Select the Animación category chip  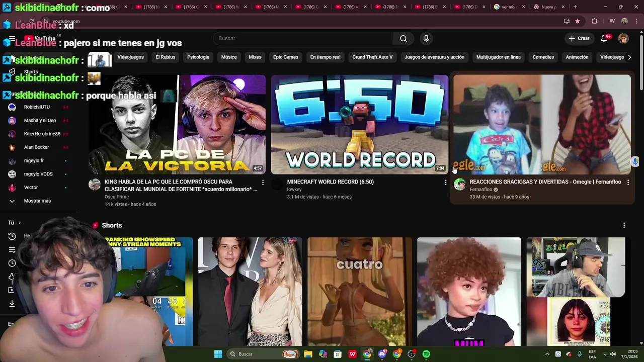pyautogui.click(x=577, y=57)
